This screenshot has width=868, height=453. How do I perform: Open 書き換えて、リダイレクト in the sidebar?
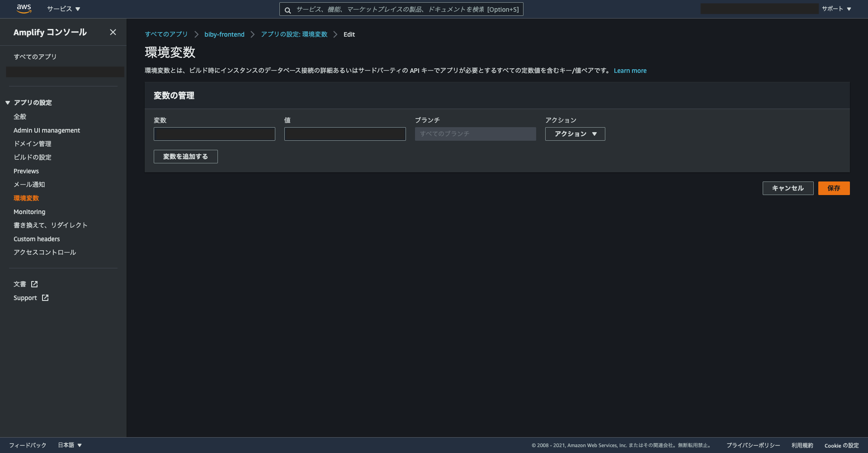[x=51, y=225]
